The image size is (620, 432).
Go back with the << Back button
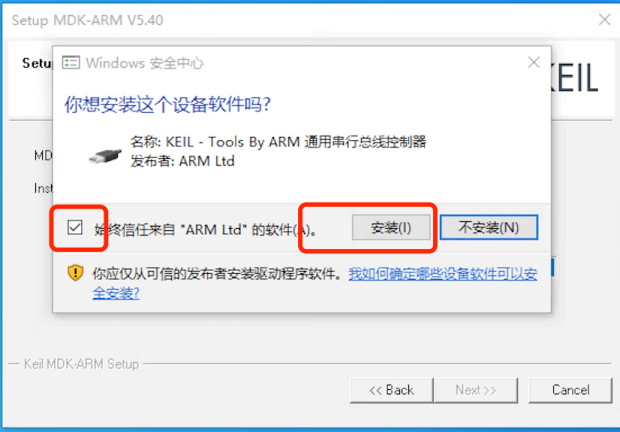[x=391, y=390]
